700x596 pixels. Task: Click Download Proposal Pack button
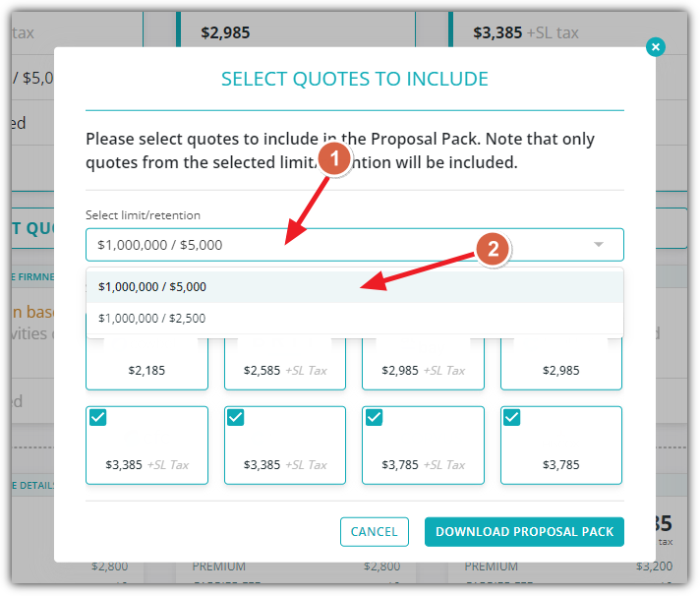pos(524,532)
